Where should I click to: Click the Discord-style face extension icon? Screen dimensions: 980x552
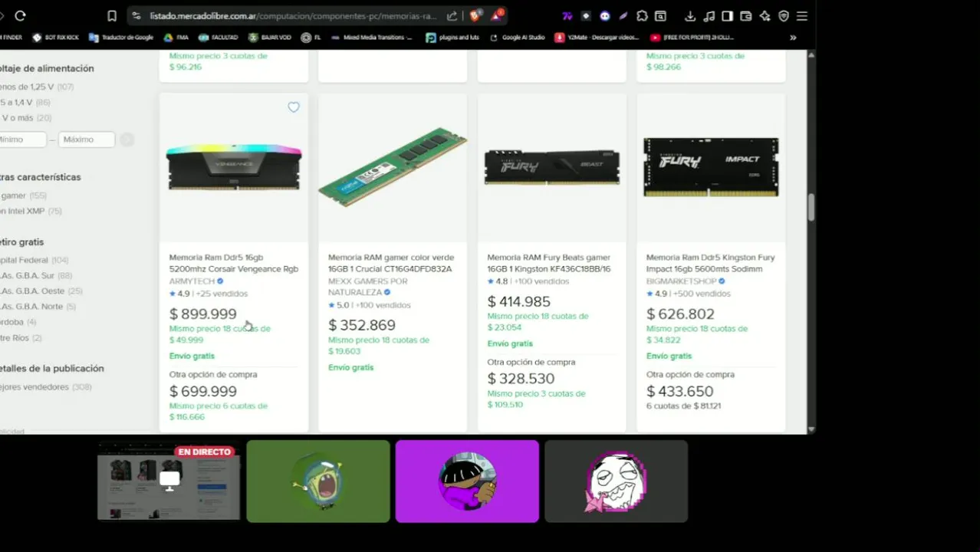click(x=605, y=15)
